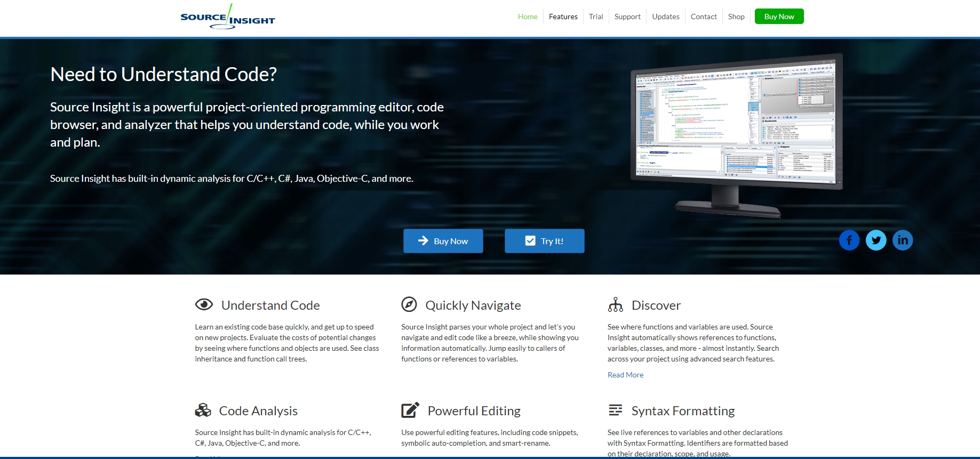
Task: Open the Updates menu item
Action: tap(666, 17)
